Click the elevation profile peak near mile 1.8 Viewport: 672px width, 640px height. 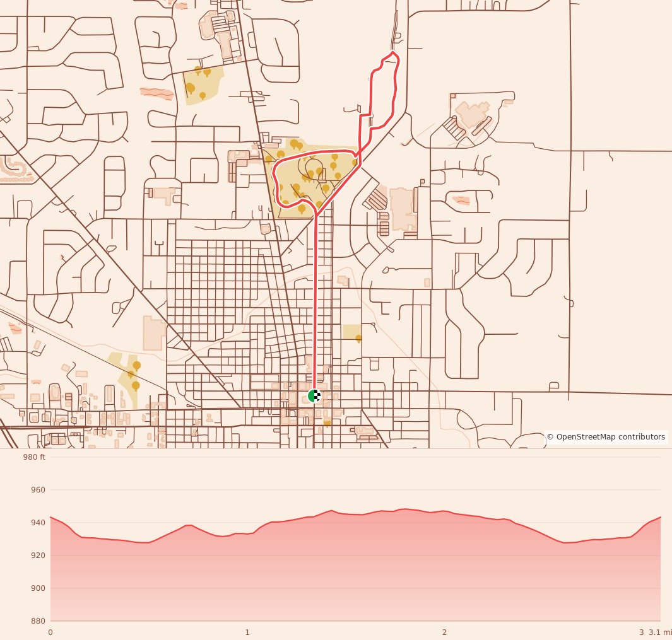pyautogui.click(x=404, y=509)
